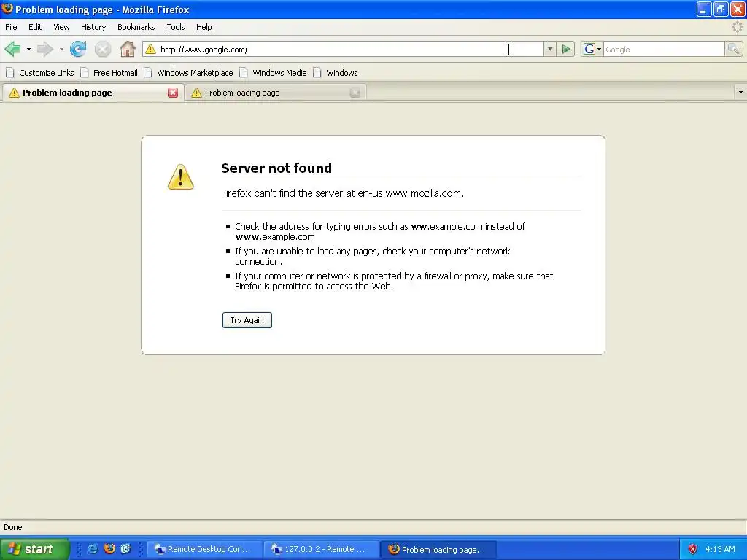Viewport: 747px width, 560px height.
Task: Click the Windows Start button
Action: (x=35, y=549)
